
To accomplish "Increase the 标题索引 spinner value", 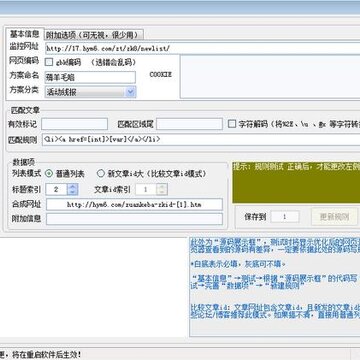I will tap(73, 187).
